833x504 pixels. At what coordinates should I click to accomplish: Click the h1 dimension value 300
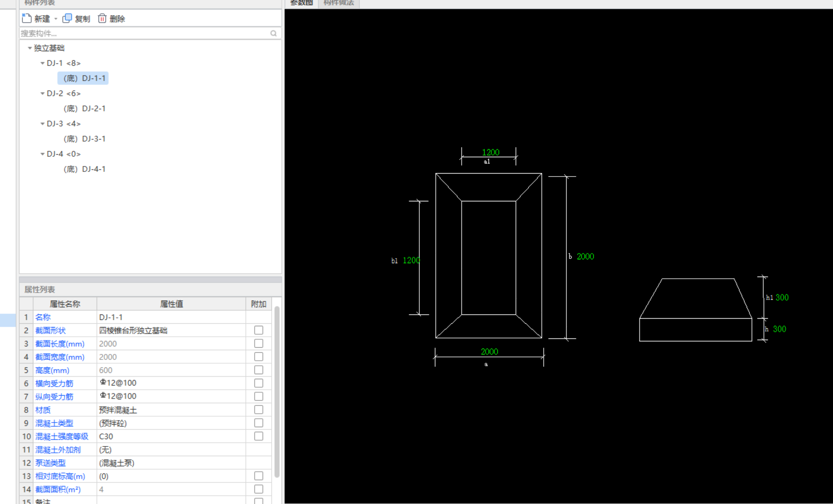click(782, 298)
